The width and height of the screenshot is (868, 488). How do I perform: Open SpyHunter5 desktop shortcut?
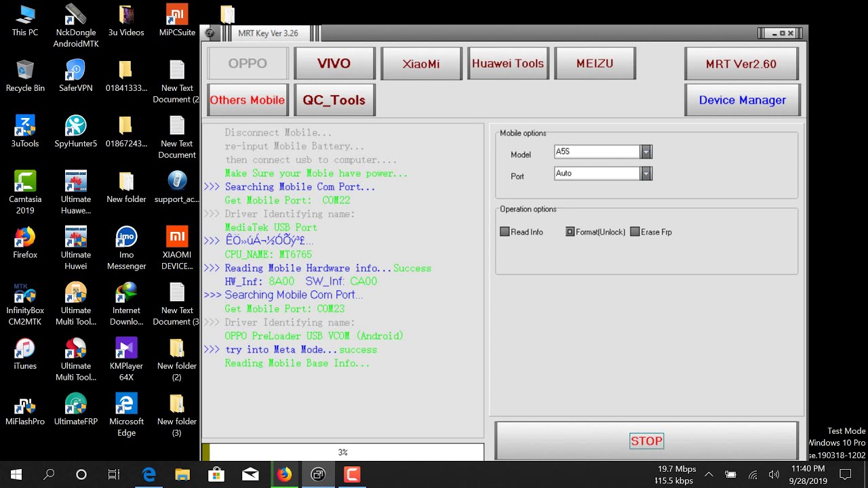click(76, 131)
